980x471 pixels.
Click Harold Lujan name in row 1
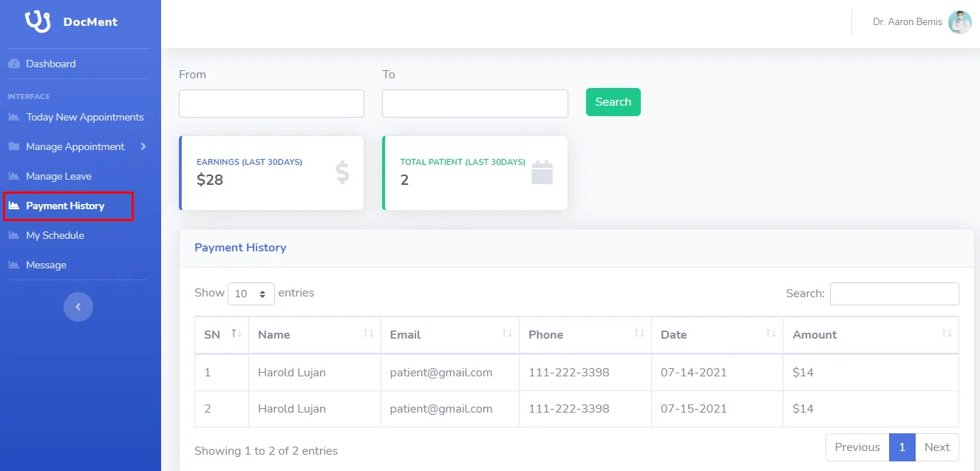[292, 373]
